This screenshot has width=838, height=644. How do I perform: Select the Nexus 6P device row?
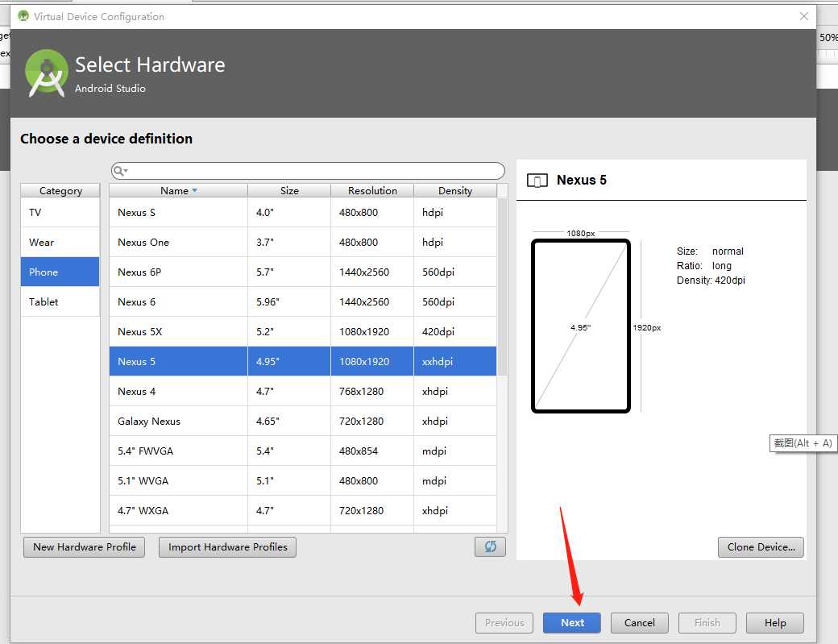pyautogui.click(x=303, y=272)
